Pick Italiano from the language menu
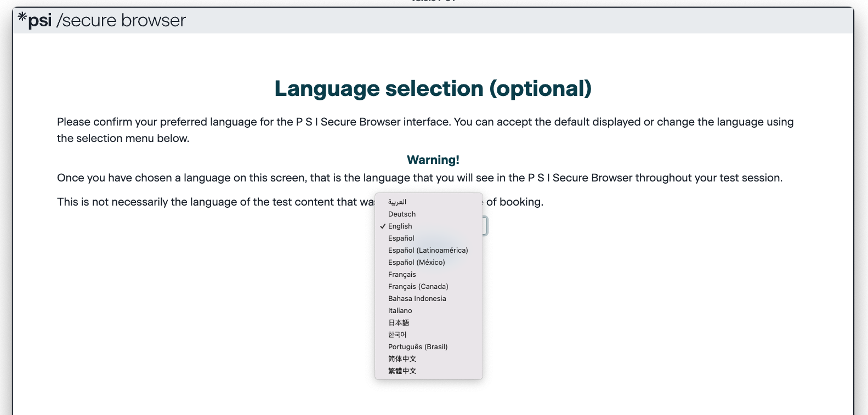Screen dimensions: 868x415 click(x=400, y=311)
